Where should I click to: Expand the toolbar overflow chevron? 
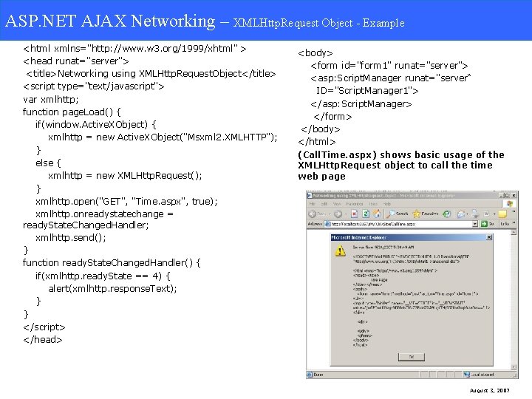coord(514,211)
